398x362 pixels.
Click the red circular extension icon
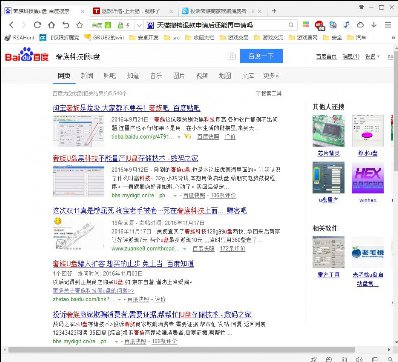coord(319,25)
